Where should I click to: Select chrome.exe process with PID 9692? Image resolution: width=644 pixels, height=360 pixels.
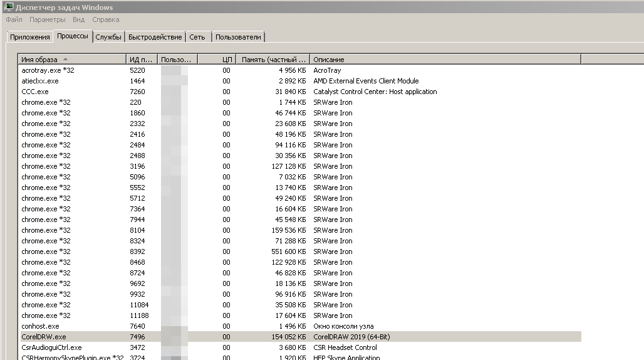coord(301,284)
